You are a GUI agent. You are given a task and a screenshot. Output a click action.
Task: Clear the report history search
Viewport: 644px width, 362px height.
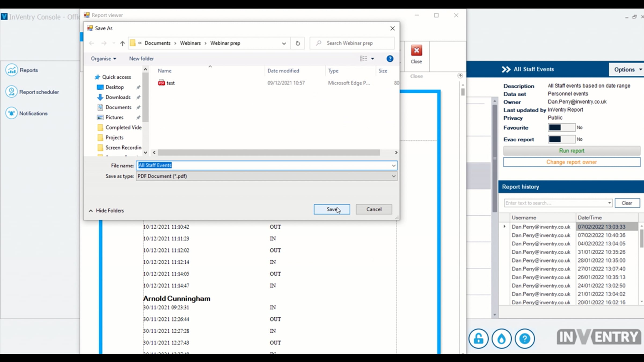pyautogui.click(x=627, y=203)
